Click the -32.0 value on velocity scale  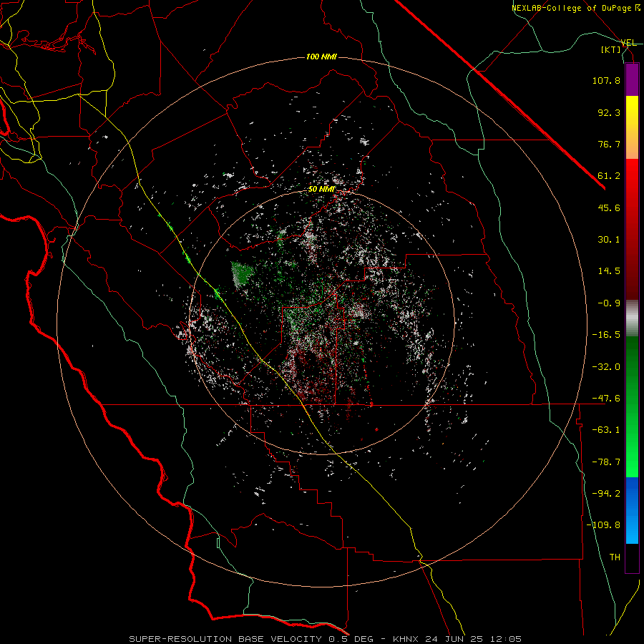coord(606,367)
